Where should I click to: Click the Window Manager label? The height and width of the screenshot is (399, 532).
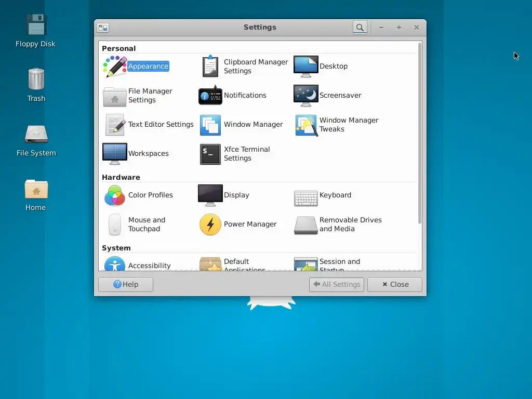point(253,125)
